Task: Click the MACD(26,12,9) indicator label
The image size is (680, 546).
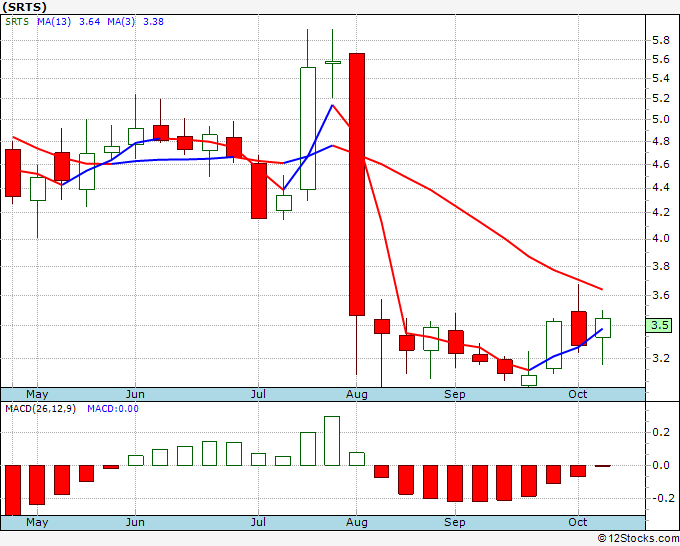Action: [40, 409]
